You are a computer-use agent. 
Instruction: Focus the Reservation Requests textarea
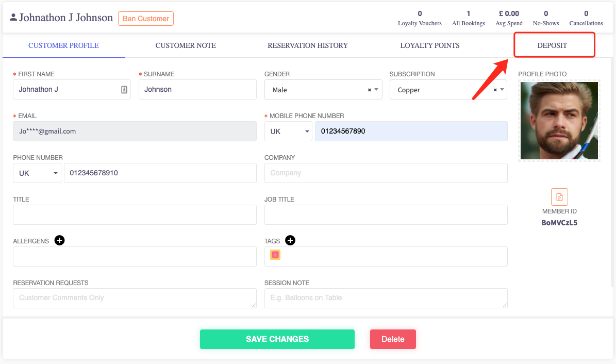(x=135, y=299)
